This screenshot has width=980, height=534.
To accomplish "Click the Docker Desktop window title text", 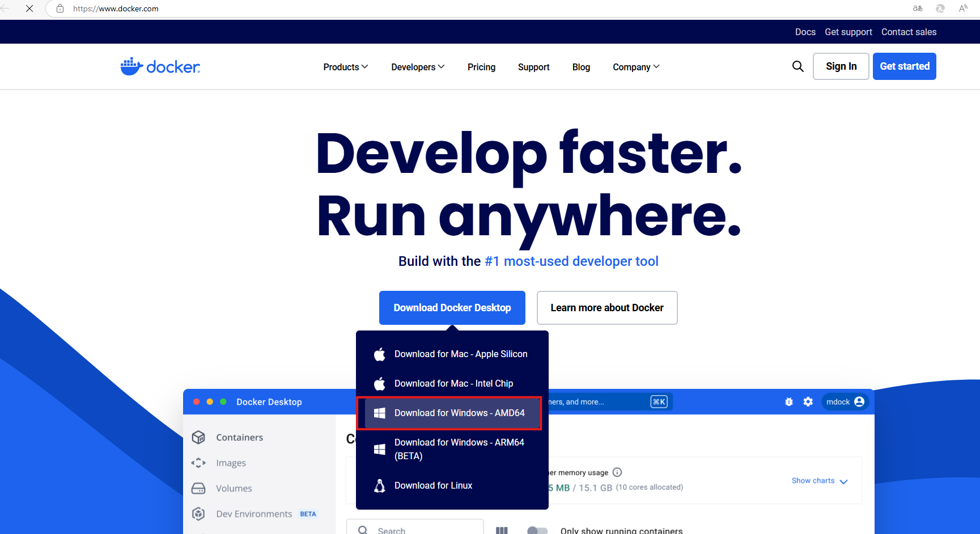I will click(x=269, y=402).
